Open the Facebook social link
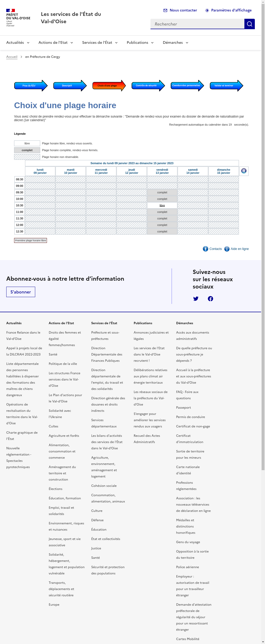This screenshot has height=644, width=265. (x=210, y=299)
